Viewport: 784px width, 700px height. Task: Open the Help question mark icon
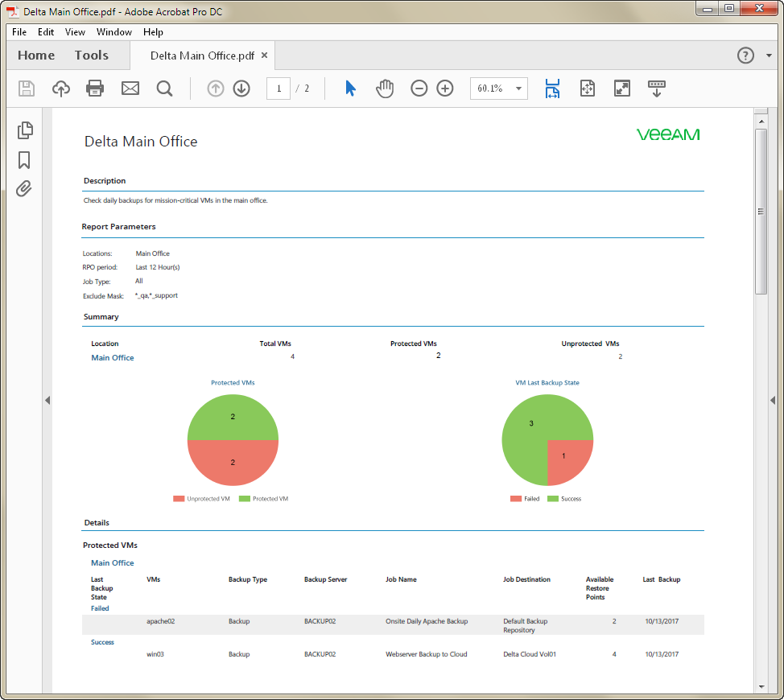pos(745,56)
